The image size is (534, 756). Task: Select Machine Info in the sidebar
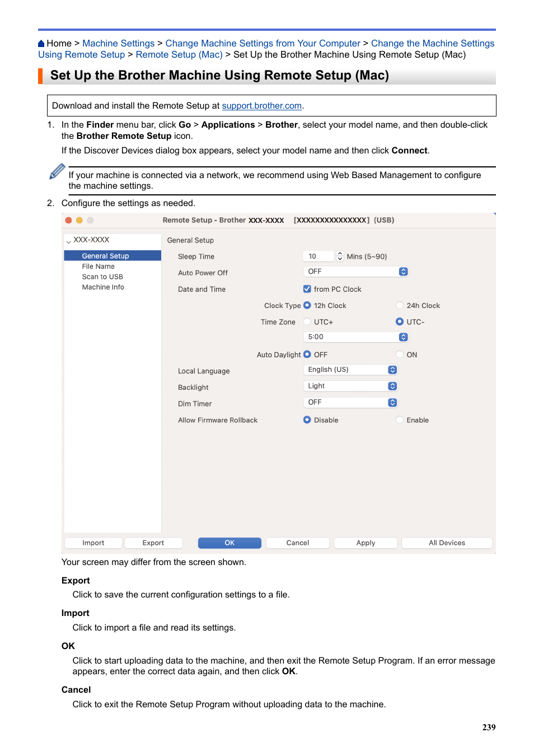pyautogui.click(x=103, y=287)
